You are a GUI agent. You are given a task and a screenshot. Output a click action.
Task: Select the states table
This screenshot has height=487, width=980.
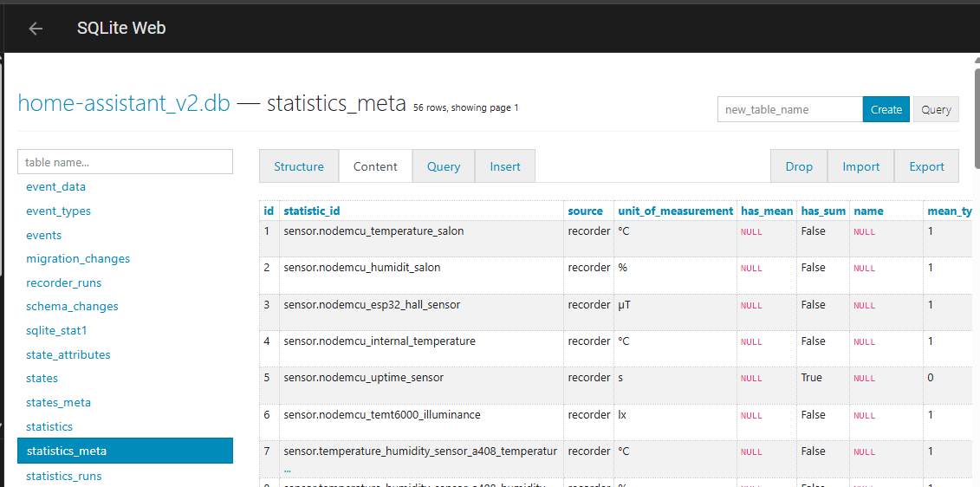42,378
